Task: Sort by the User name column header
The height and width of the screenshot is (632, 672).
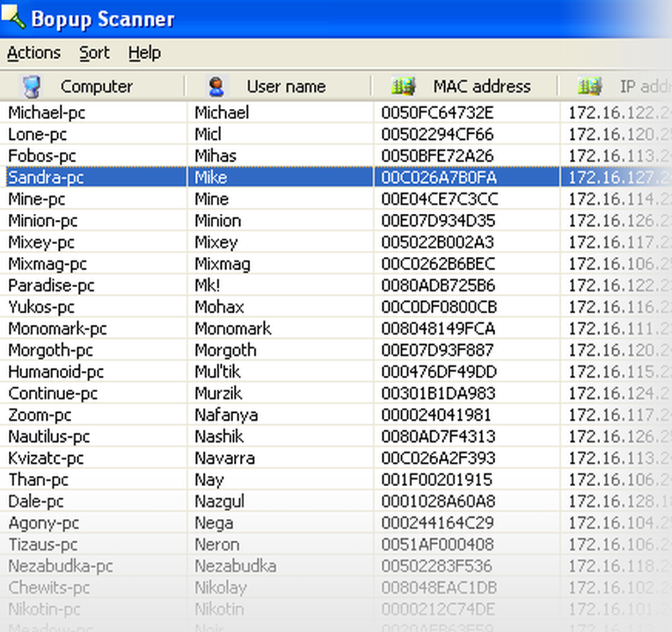Action: click(x=279, y=87)
